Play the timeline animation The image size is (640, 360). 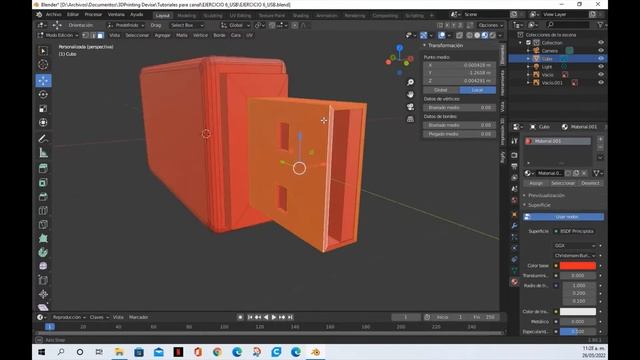[x=274, y=317]
